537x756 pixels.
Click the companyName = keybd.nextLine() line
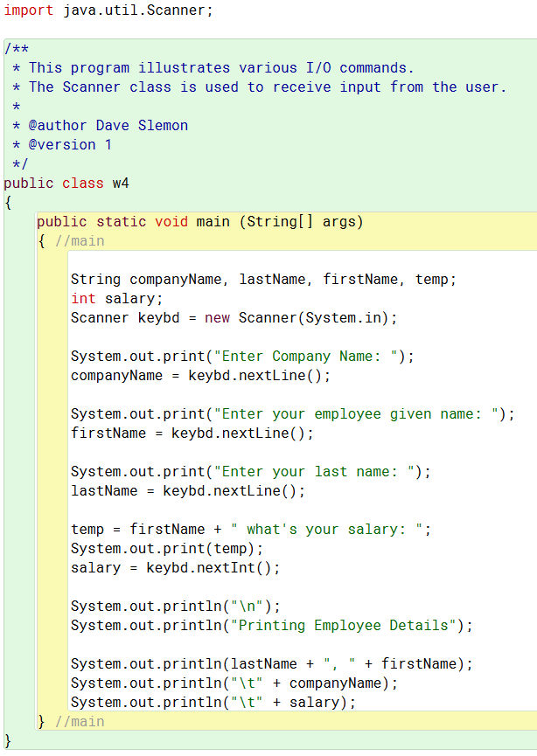coord(200,376)
